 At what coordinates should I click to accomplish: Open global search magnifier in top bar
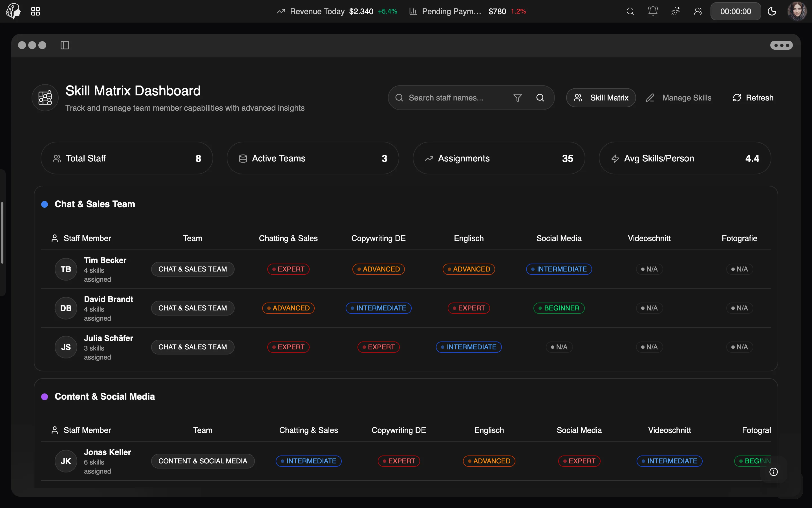(630, 11)
